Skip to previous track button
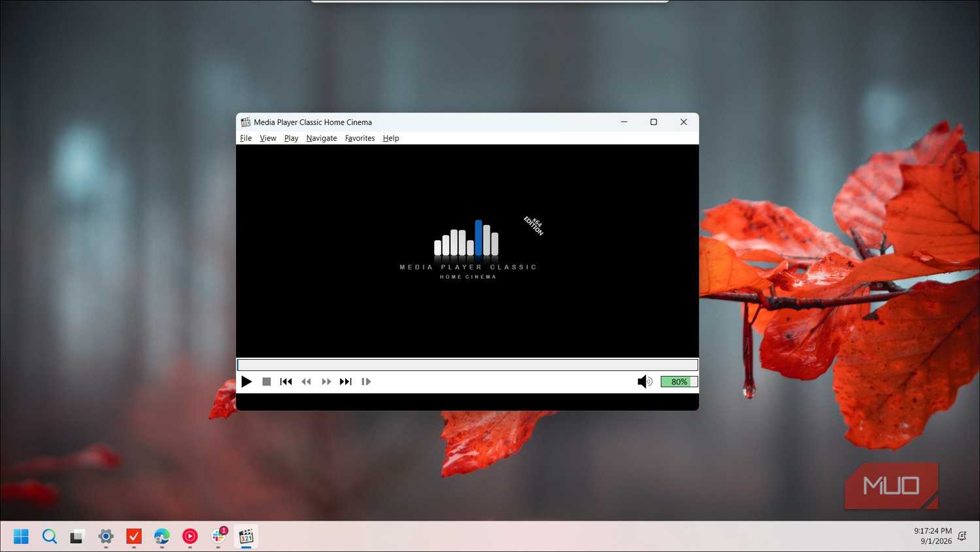The height and width of the screenshot is (552, 980). [x=286, y=381]
